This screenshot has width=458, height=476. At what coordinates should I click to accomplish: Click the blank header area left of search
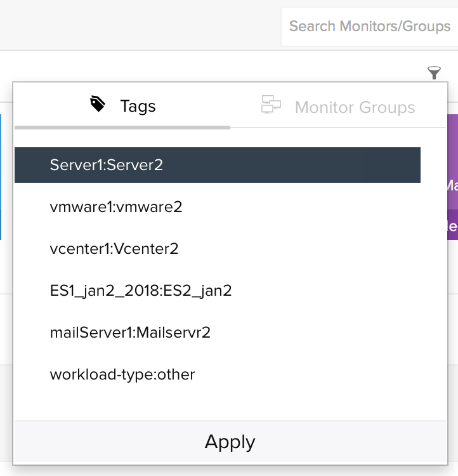140,25
